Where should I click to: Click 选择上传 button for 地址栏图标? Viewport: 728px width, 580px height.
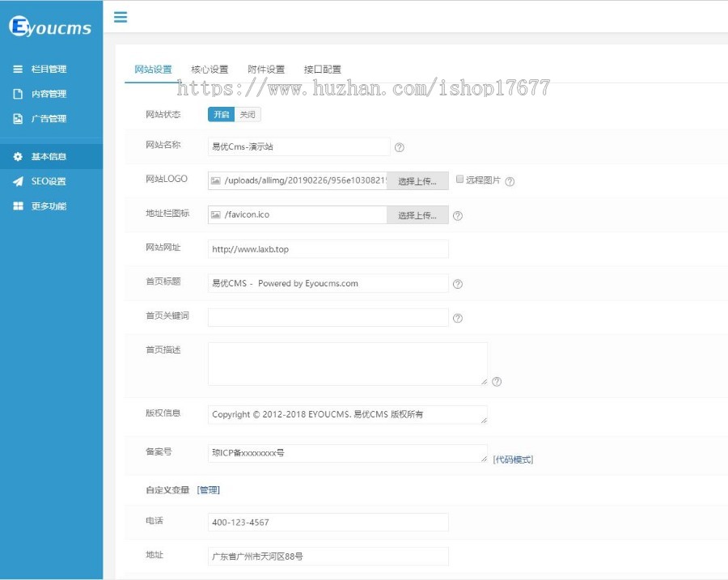pyautogui.click(x=417, y=215)
